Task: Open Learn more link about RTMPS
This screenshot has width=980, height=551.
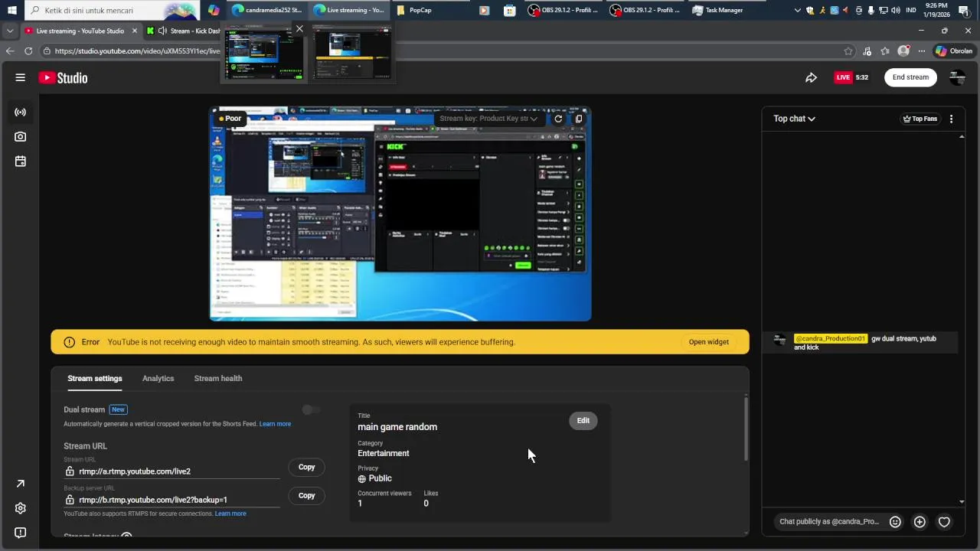Action: click(230, 514)
